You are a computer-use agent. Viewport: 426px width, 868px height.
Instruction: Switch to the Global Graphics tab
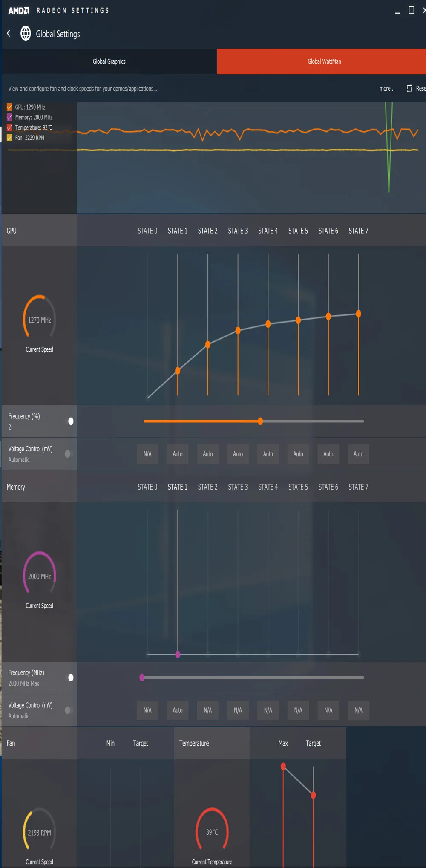coord(109,61)
